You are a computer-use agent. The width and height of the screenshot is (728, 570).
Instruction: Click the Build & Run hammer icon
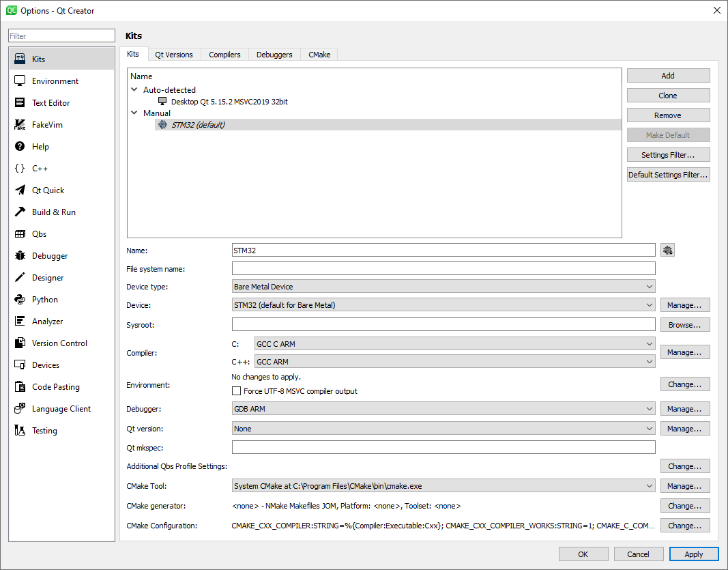tap(20, 212)
